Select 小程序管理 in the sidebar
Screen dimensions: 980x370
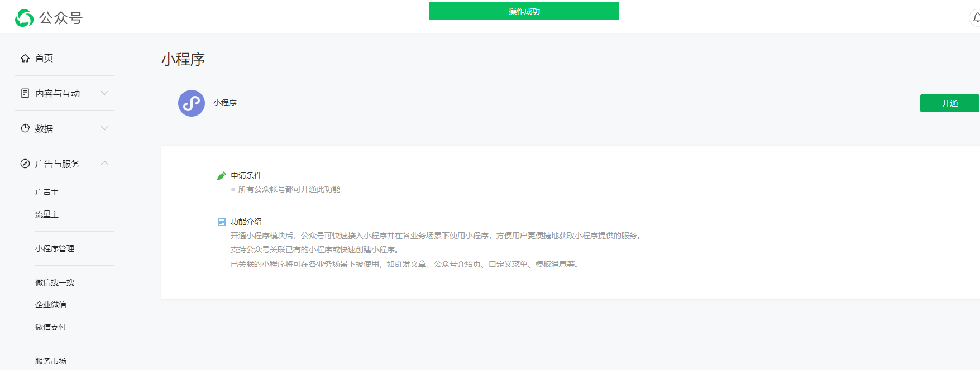[55, 248]
